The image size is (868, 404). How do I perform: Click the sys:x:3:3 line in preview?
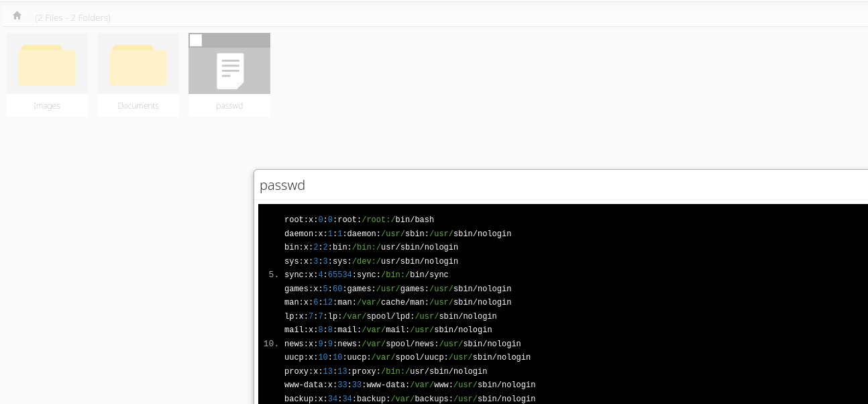[x=371, y=261]
